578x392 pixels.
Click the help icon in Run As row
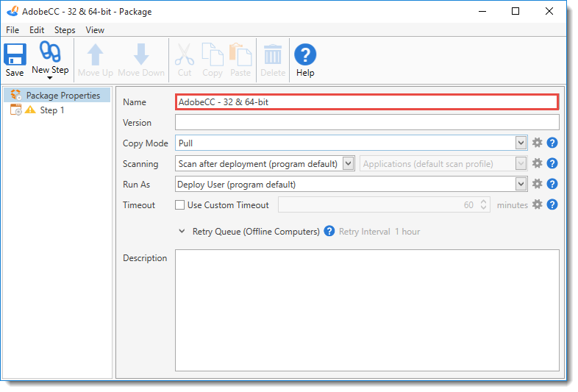[552, 184]
